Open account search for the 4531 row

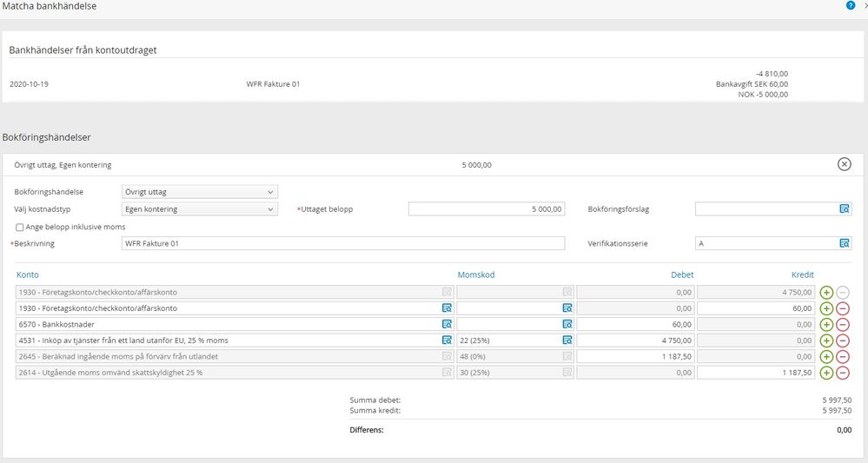pos(447,341)
